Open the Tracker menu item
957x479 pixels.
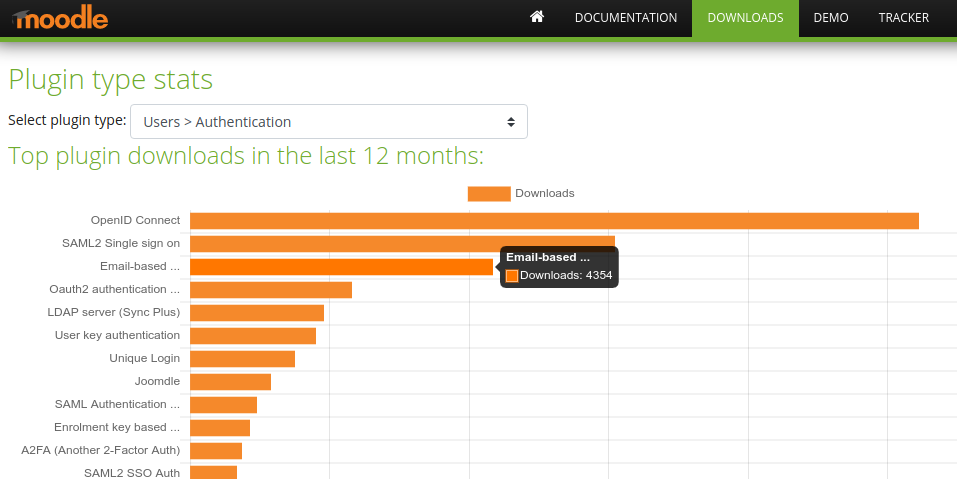pos(904,18)
